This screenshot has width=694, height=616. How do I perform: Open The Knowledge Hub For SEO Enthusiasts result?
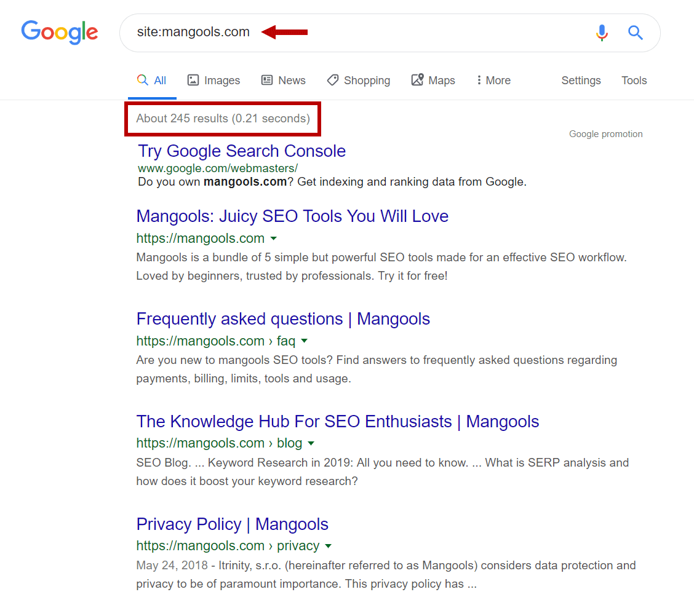tap(338, 422)
